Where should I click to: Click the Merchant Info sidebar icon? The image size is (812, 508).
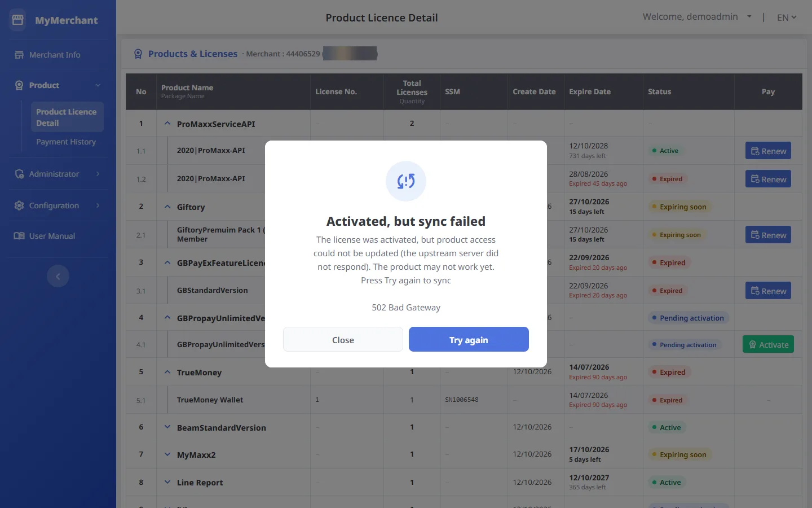[19, 55]
